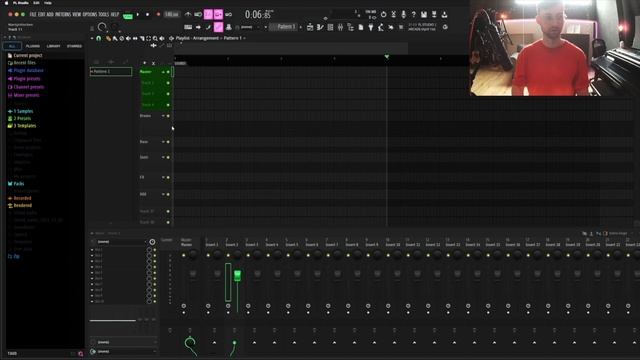The height and width of the screenshot is (360, 640).
Task: Expand Plugin database in the browser
Action: pos(25,71)
